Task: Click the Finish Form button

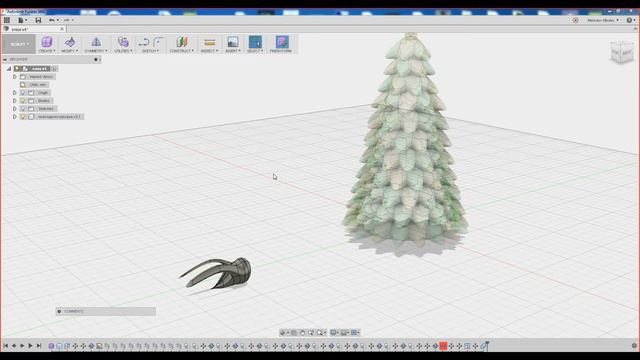Action: click(x=281, y=44)
